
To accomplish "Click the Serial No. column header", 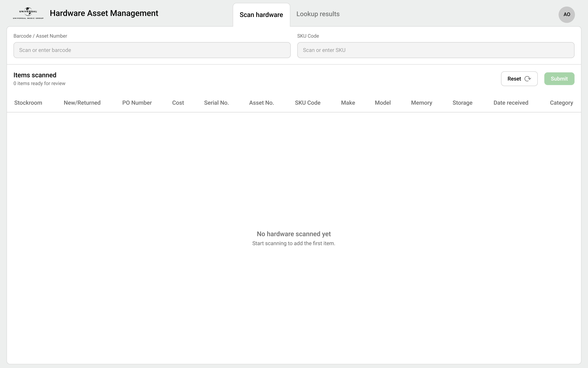I will pyautogui.click(x=216, y=103).
